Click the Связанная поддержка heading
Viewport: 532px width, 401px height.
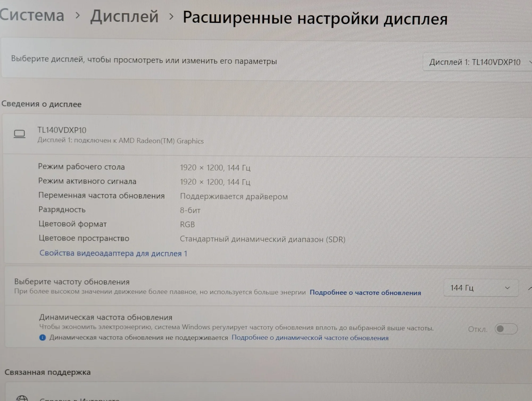click(48, 372)
